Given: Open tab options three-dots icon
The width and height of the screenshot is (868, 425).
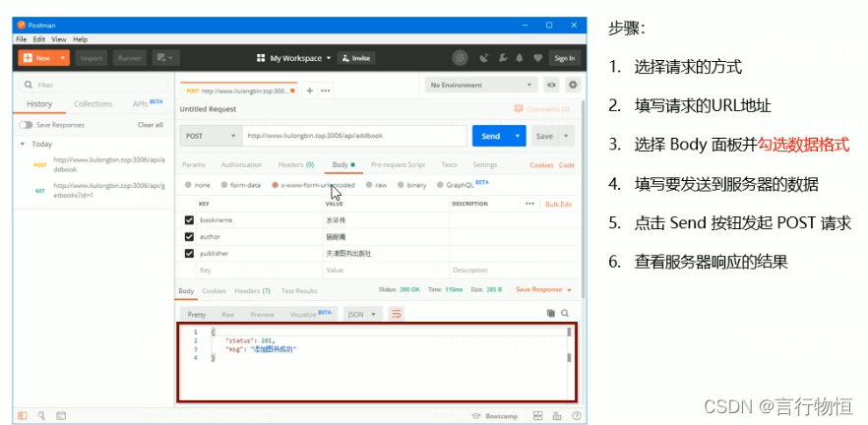Looking at the screenshot, I should pos(326,91).
